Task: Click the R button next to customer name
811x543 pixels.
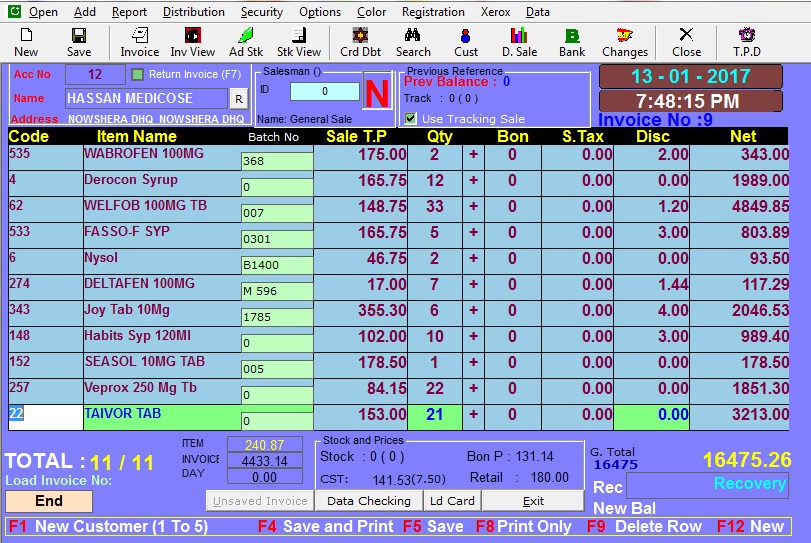Action: [238, 99]
